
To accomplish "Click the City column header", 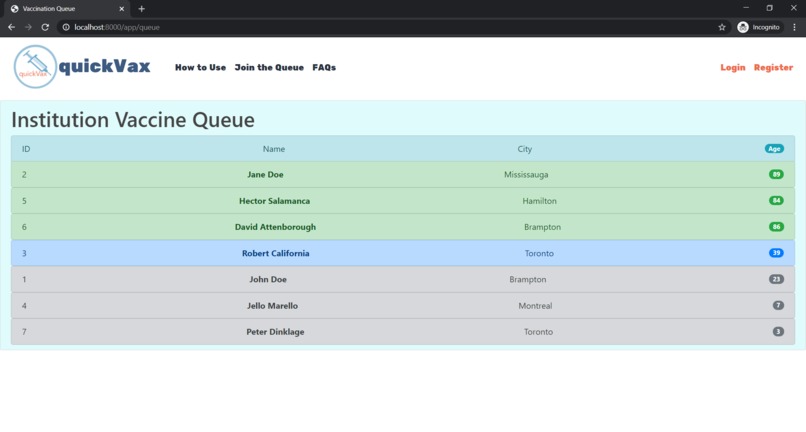I will [524, 149].
